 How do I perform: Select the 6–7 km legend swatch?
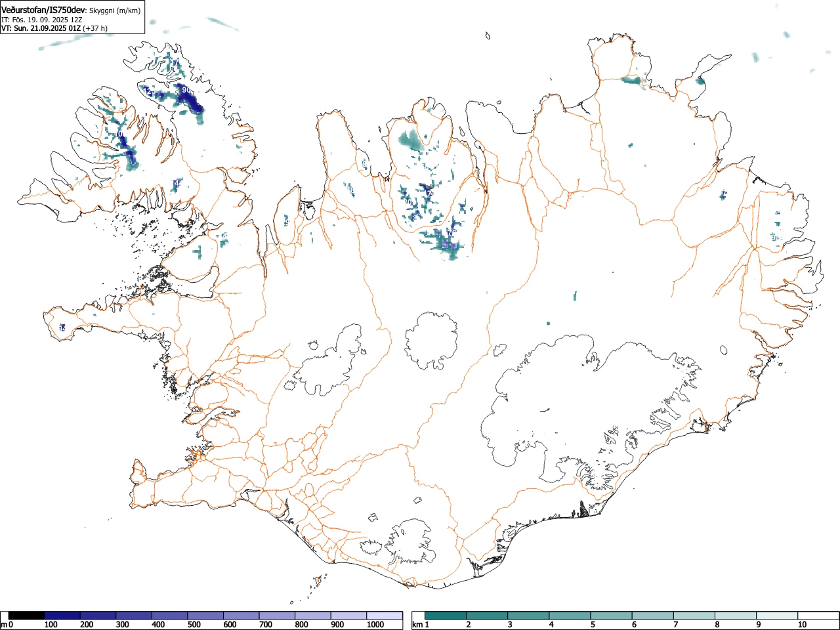[x=653, y=616]
